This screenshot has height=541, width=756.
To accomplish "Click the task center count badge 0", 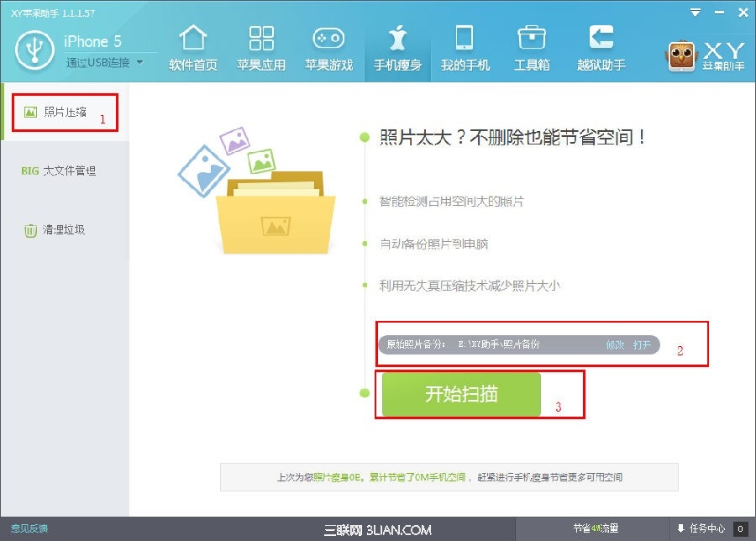I will (740, 529).
